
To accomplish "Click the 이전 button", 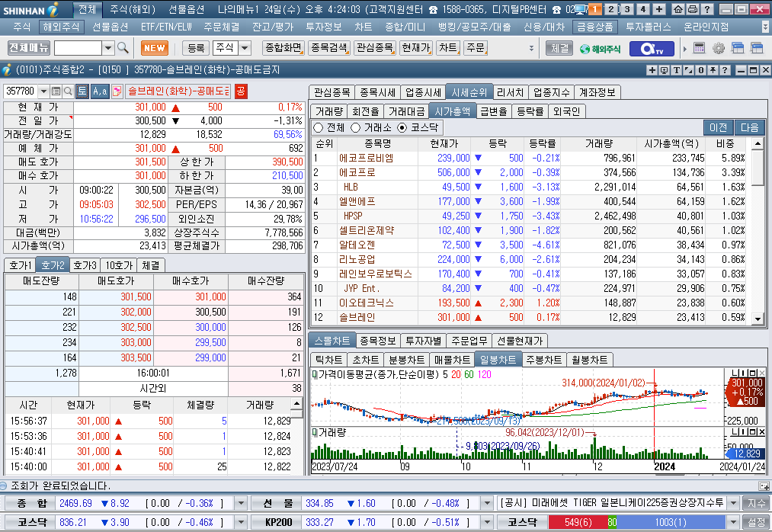I will tap(719, 127).
